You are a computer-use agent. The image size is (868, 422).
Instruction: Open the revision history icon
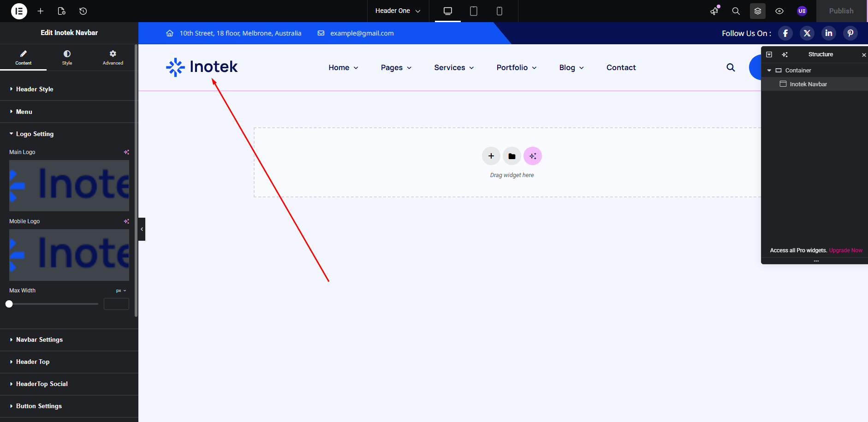click(83, 11)
